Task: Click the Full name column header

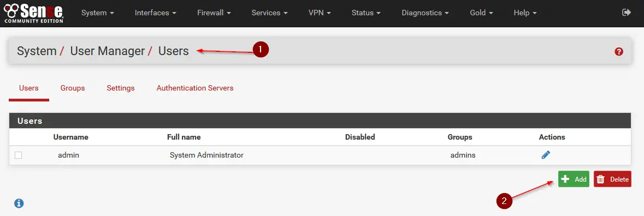Action: tap(184, 137)
